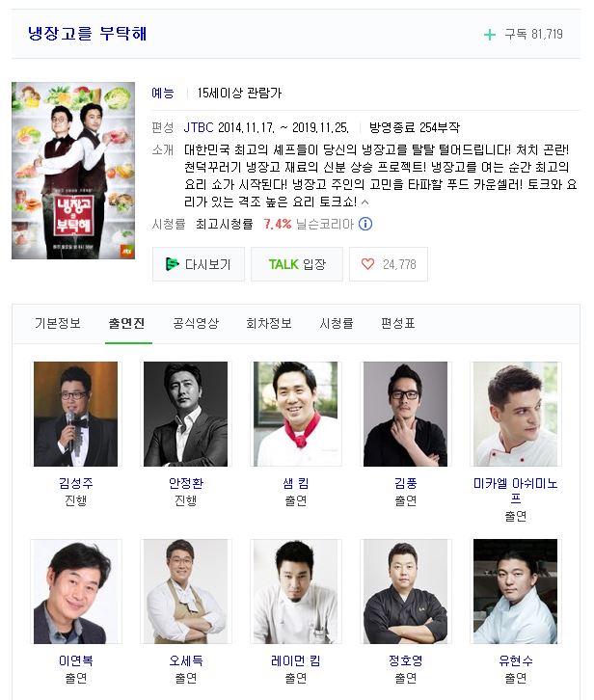Screen dimensions: 594x700
Task: Open 샘 킴's photo thumbnail
Action: coord(296,415)
